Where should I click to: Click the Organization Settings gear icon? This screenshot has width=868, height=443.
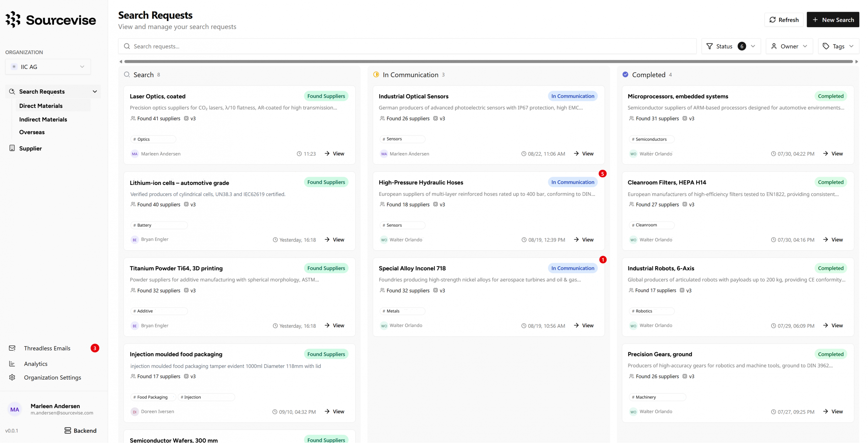click(x=12, y=377)
